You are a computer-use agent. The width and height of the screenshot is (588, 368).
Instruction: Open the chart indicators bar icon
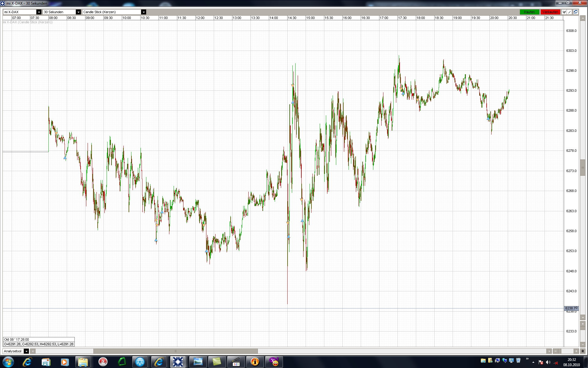564,12
